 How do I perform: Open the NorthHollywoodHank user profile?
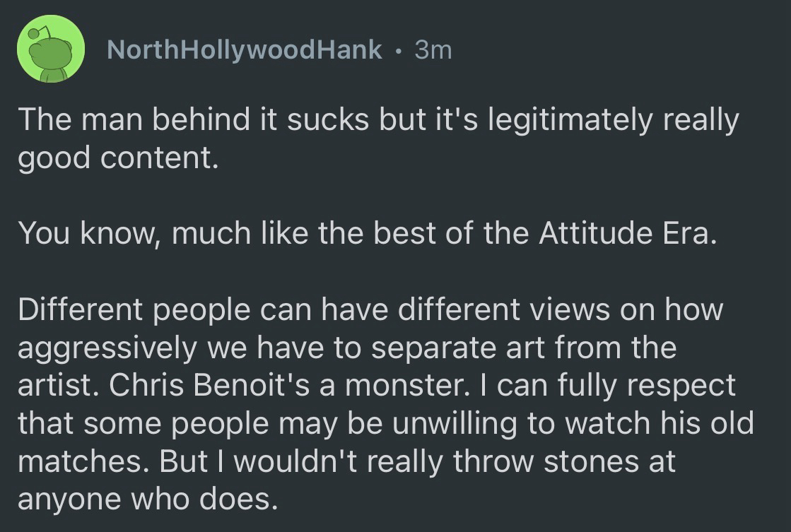(x=244, y=49)
